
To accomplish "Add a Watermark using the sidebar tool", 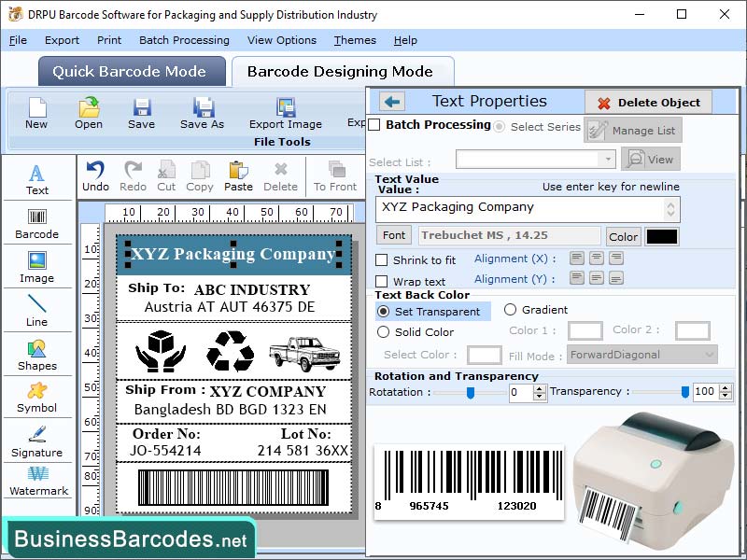I will (37, 481).
